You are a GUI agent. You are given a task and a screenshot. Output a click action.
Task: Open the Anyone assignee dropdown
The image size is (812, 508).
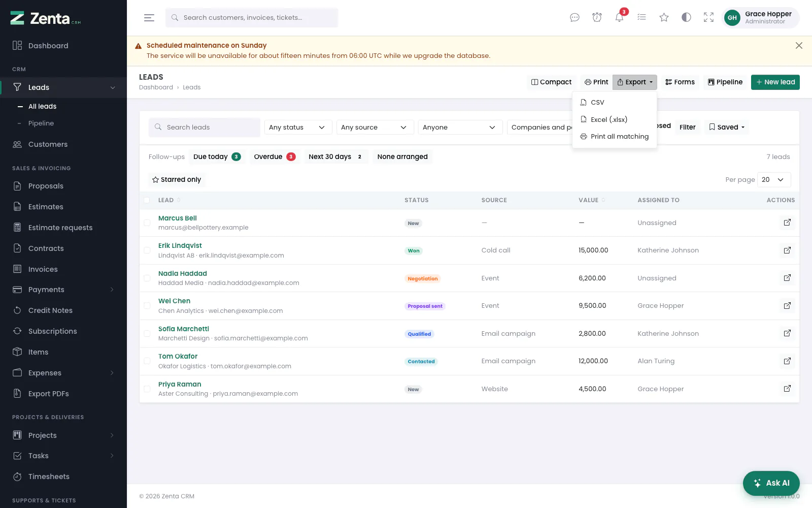(x=460, y=128)
